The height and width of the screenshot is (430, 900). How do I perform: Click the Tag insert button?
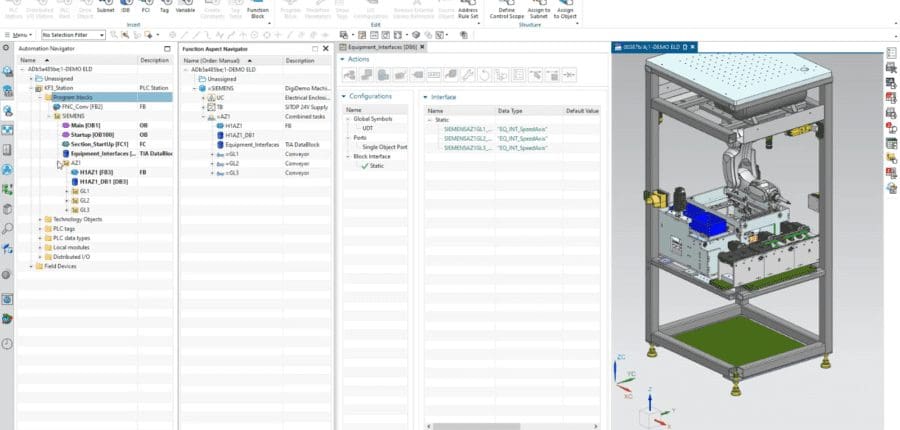(164, 6)
